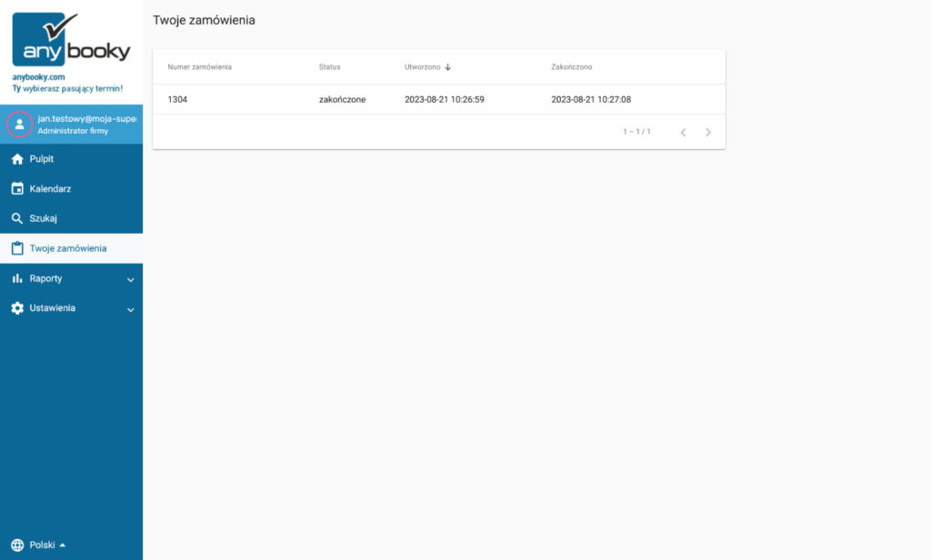Image resolution: width=931 pixels, height=560 pixels.
Task: Sort by Status column header
Action: click(x=329, y=67)
